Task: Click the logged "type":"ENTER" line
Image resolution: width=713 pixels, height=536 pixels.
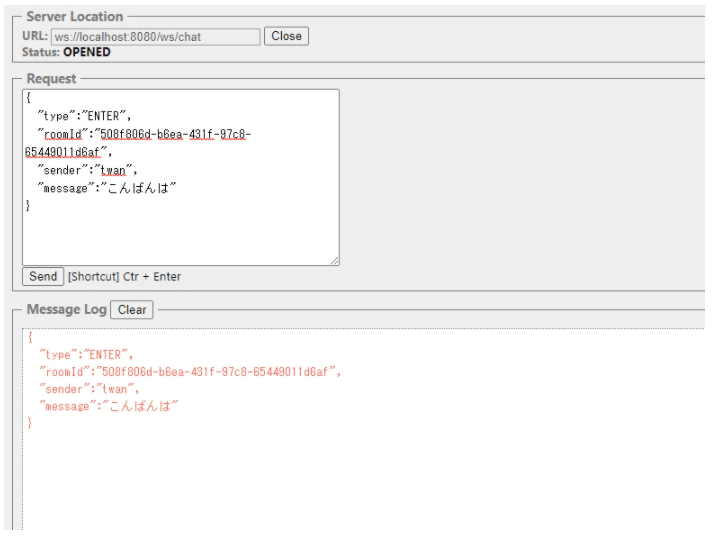Action: tap(86, 354)
